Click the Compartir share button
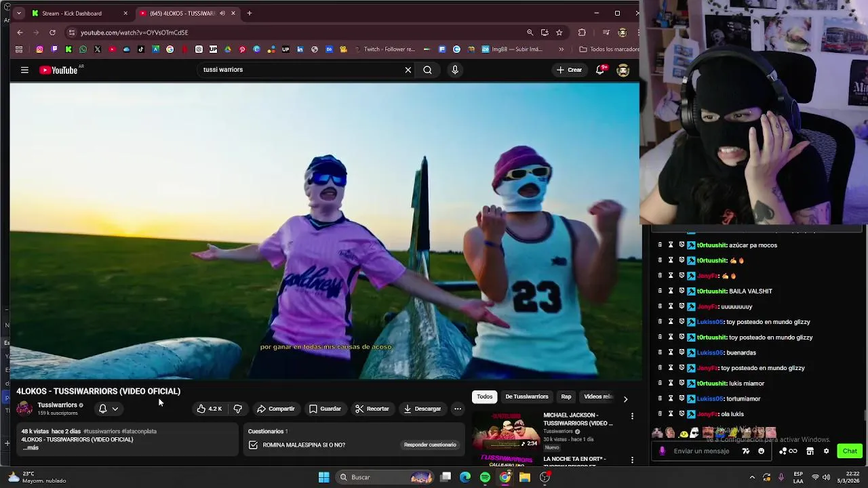The width and height of the screenshot is (868, 488). [276, 409]
